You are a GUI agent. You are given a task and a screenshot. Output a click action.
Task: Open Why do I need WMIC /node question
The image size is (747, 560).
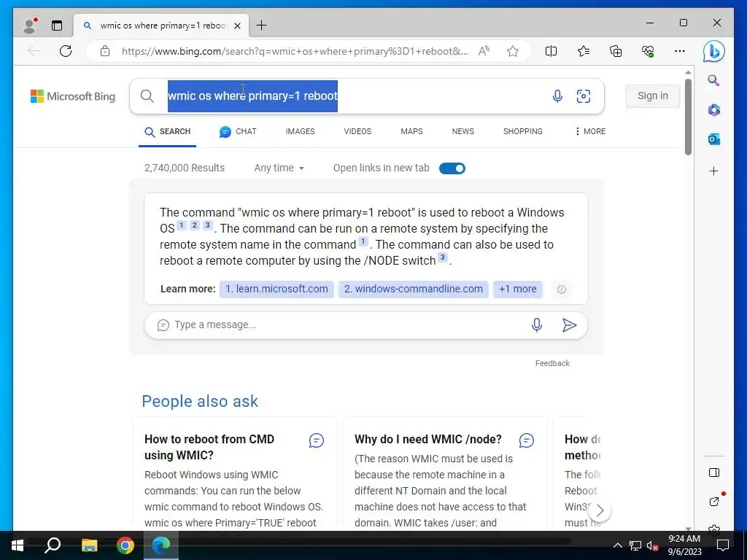pos(427,439)
